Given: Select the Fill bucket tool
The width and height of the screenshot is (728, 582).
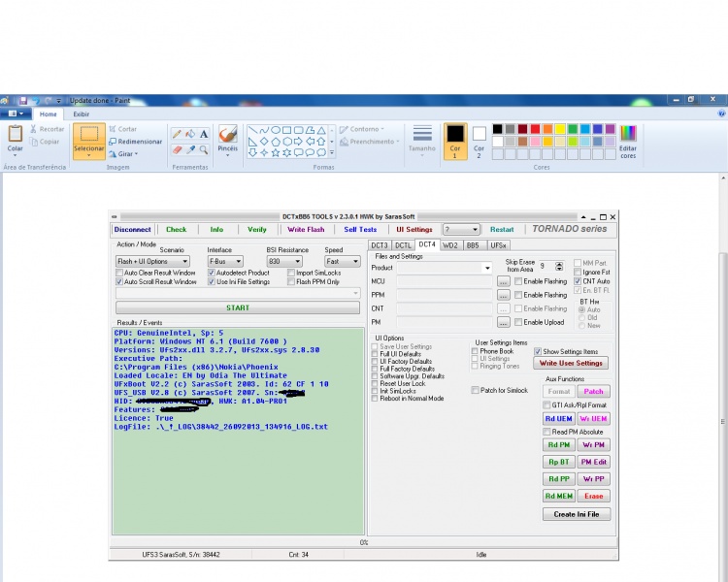Looking at the screenshot, I should 190,134.
